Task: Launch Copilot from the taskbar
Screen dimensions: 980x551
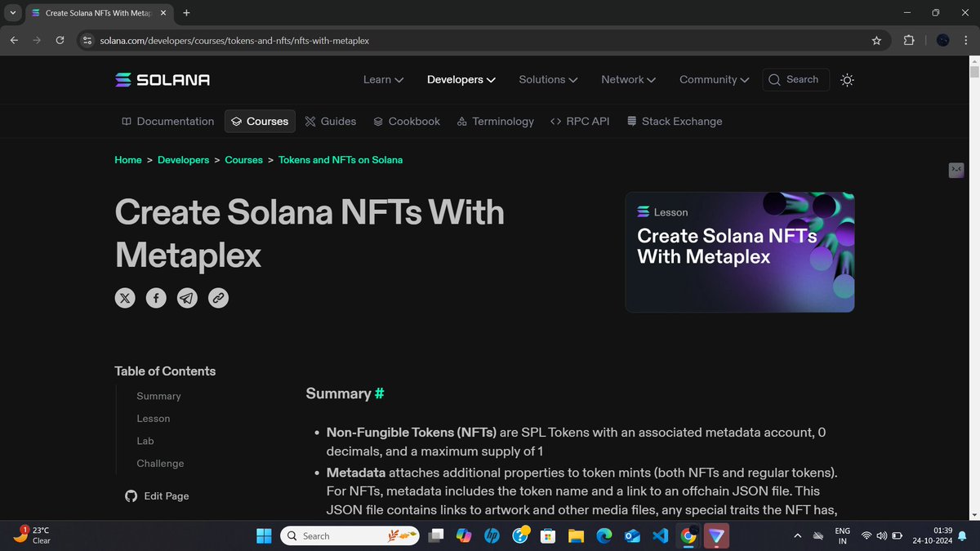Action: [x=464, y=535]
